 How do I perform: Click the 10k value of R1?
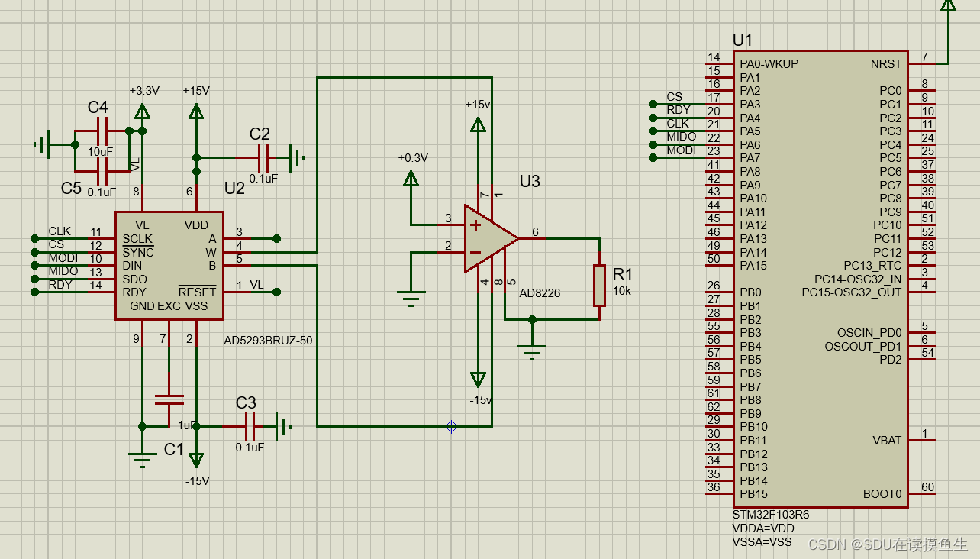coord(622,291)
